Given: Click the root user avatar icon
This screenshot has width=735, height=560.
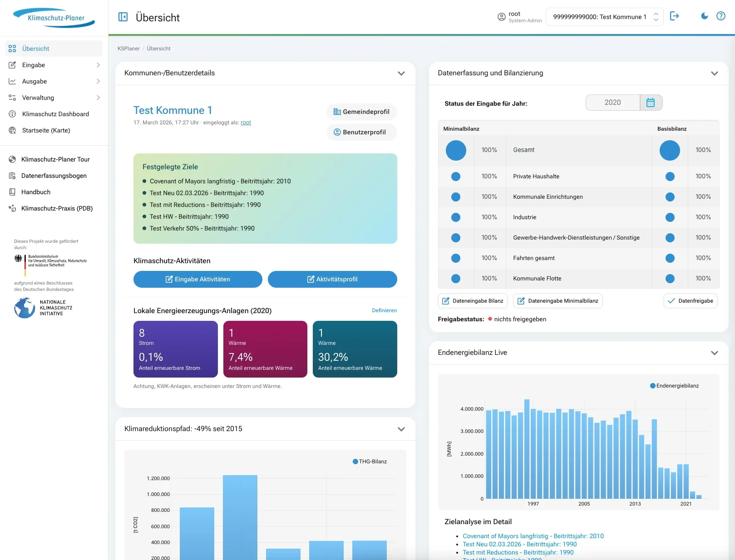Looking at the screenshot, I should point(501,17).
